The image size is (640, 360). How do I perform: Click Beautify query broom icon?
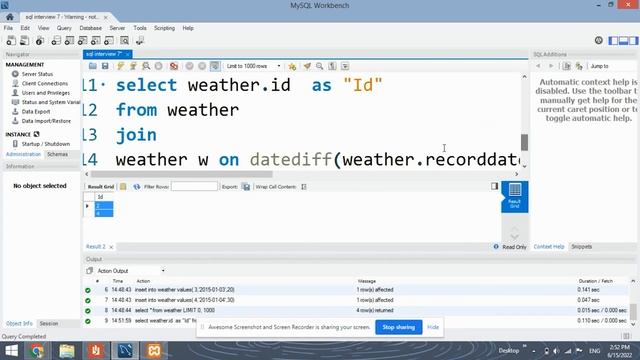click(307, 66)
